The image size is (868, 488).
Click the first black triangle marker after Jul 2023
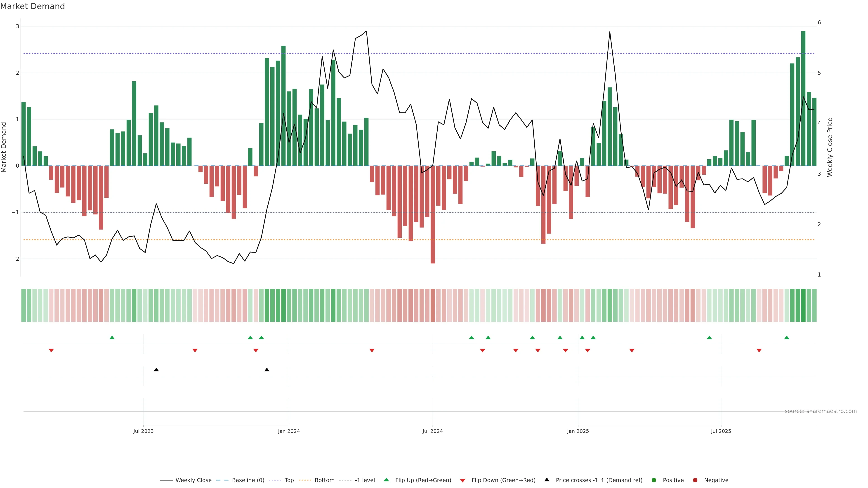click(x=156, y=370)
